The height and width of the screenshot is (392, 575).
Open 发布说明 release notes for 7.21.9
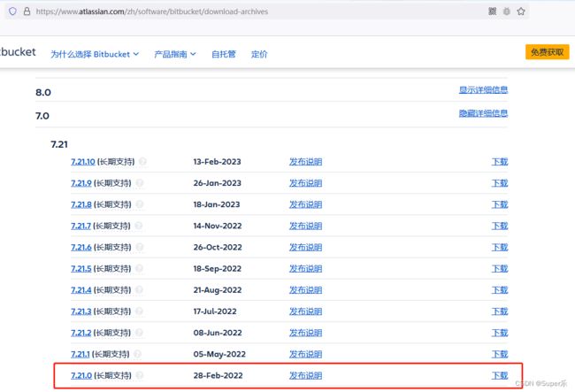tap(305, 183)
